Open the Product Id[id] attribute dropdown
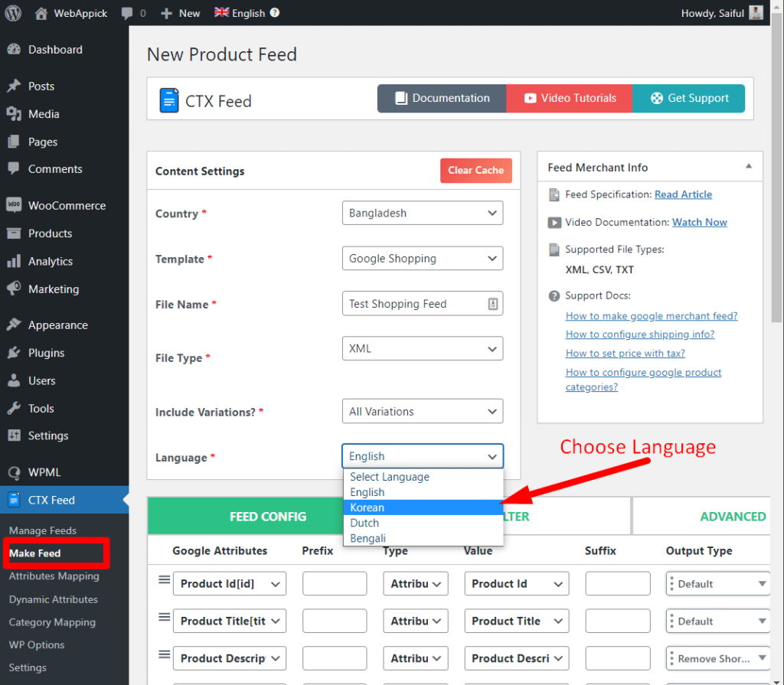This screenshot has width=784, height=685. (230, 584)
